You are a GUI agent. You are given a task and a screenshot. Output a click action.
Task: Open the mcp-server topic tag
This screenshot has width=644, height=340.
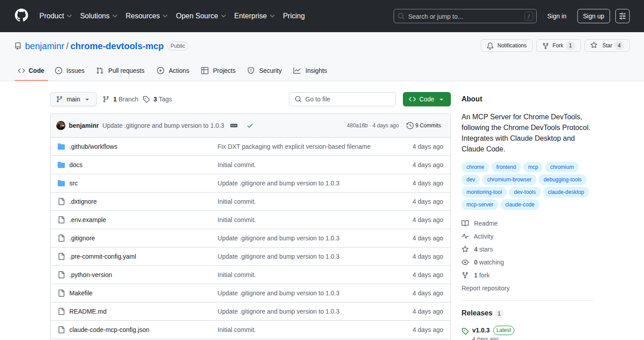point(480,205)
